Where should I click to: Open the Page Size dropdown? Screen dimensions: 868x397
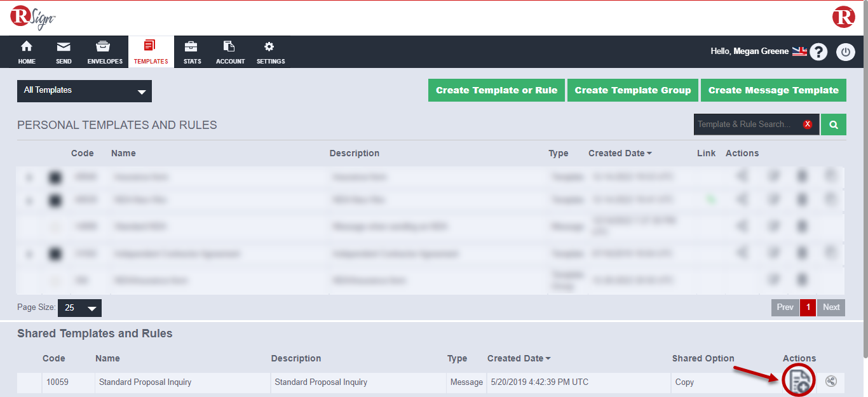click(79, 308)
